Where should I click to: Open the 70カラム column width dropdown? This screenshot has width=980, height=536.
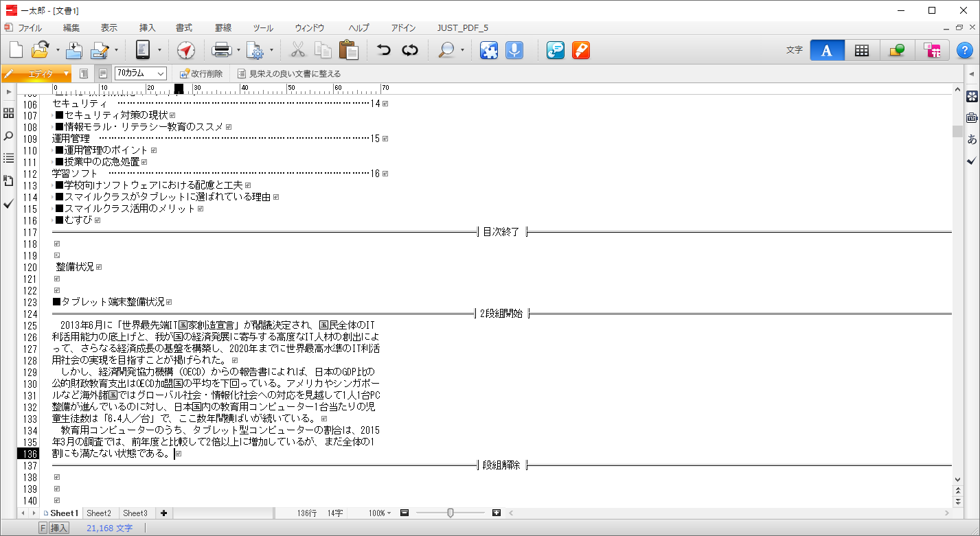click(141, 73)
